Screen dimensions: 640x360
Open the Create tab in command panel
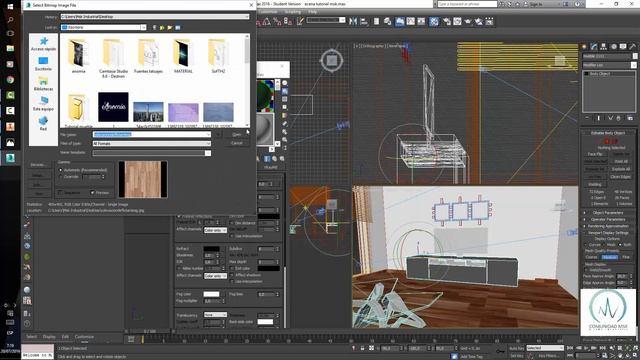(x=584, y=47)
